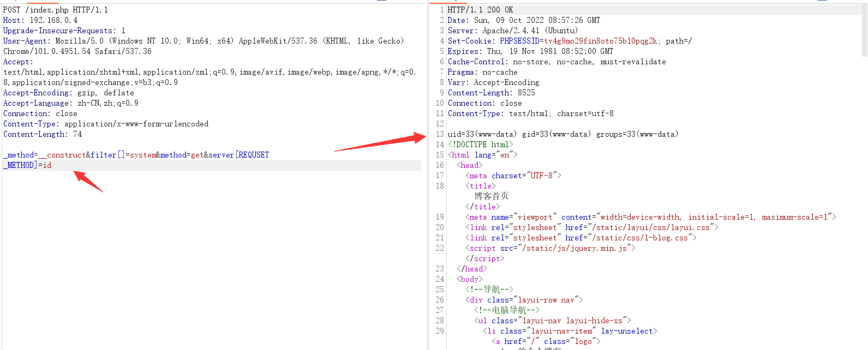Click the Content-Length: 74 header

coord(43,134)
